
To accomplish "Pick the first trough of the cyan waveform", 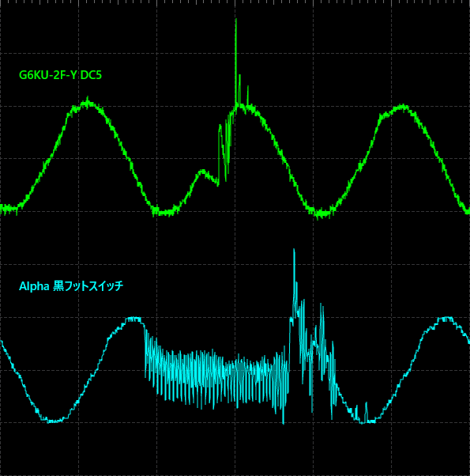I will point(54,421).
